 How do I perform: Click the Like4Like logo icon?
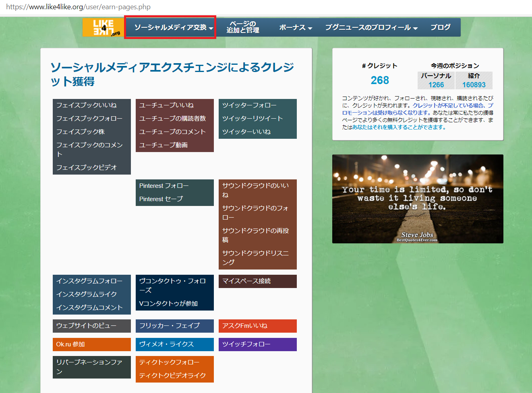[x=103, y=27]
